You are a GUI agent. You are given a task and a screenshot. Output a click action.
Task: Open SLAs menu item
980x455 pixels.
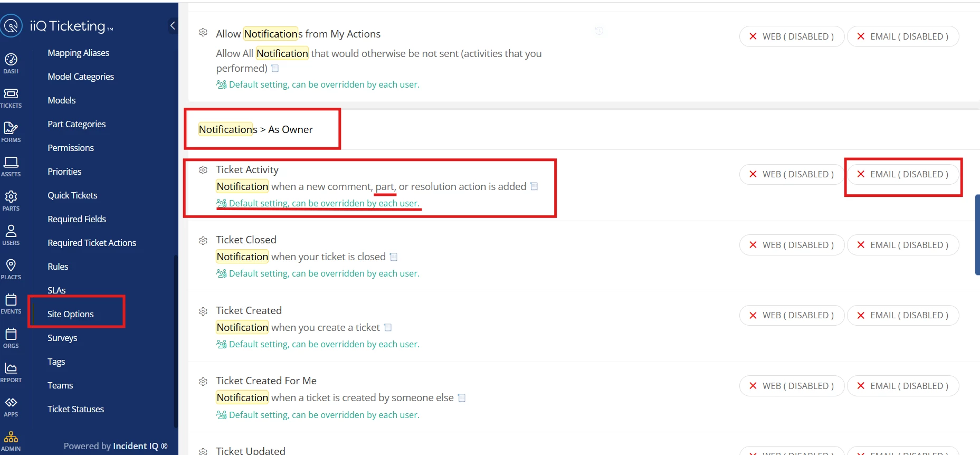(x=56, y=290)
